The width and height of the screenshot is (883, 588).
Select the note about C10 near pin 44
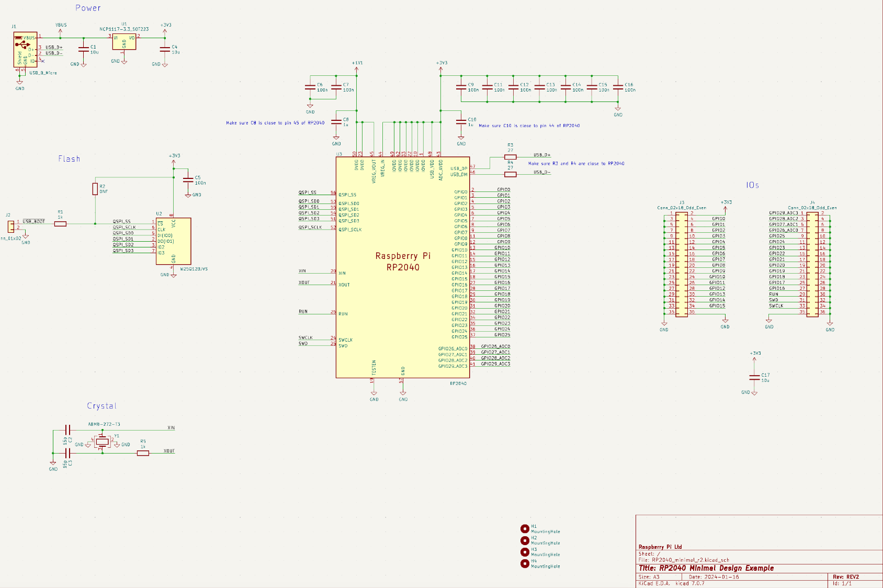pyautogui.click(x=529, y=126)
